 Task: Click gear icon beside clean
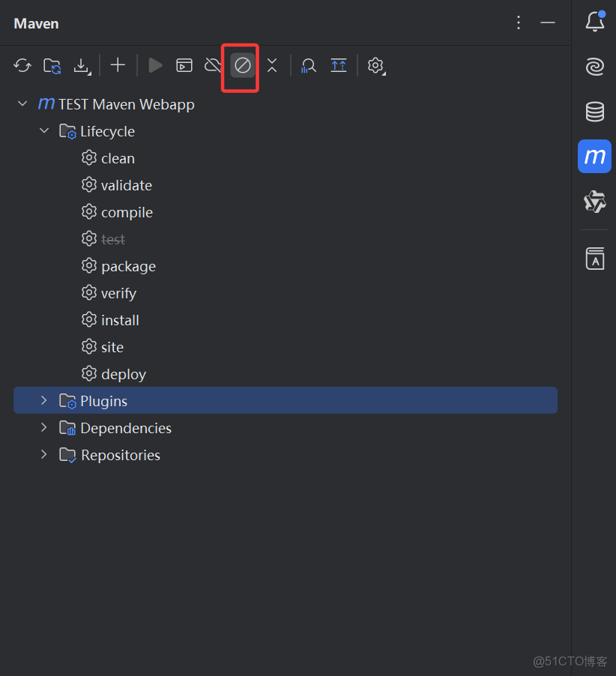[x=88, y=158]
